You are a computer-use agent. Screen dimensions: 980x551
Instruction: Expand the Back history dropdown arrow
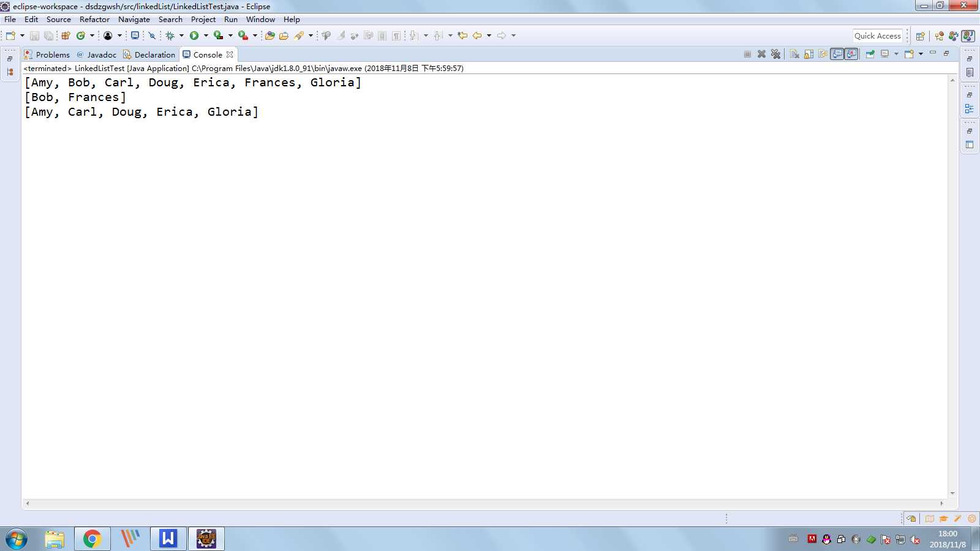click(x=489, y=36)
